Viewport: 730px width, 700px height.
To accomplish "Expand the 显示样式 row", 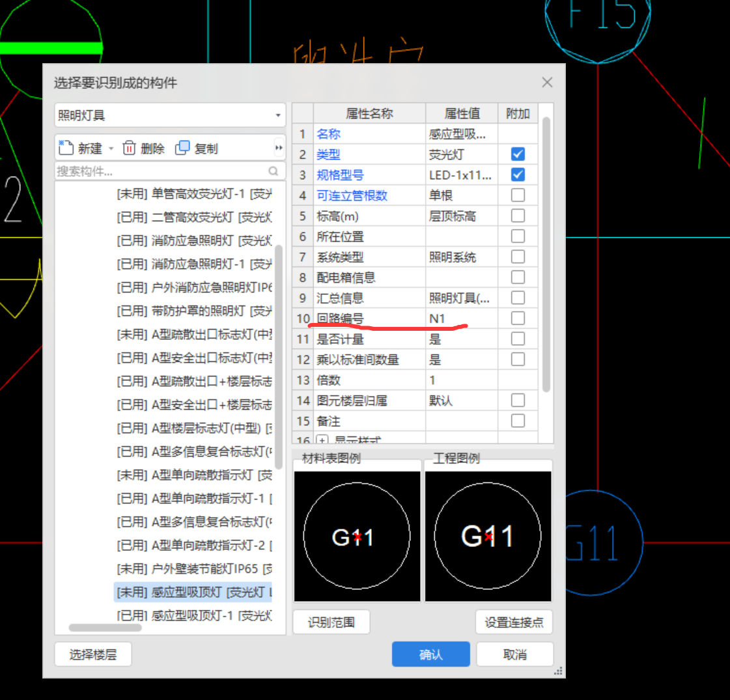I will [322, 440].
